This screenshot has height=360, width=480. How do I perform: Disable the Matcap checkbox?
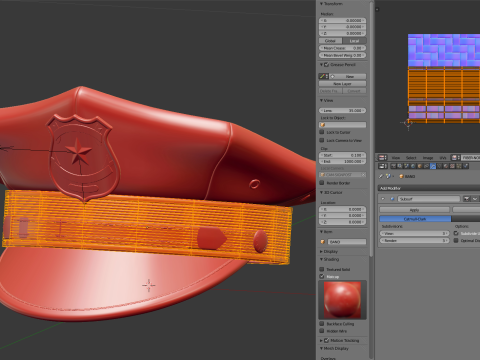pos(322,276)
